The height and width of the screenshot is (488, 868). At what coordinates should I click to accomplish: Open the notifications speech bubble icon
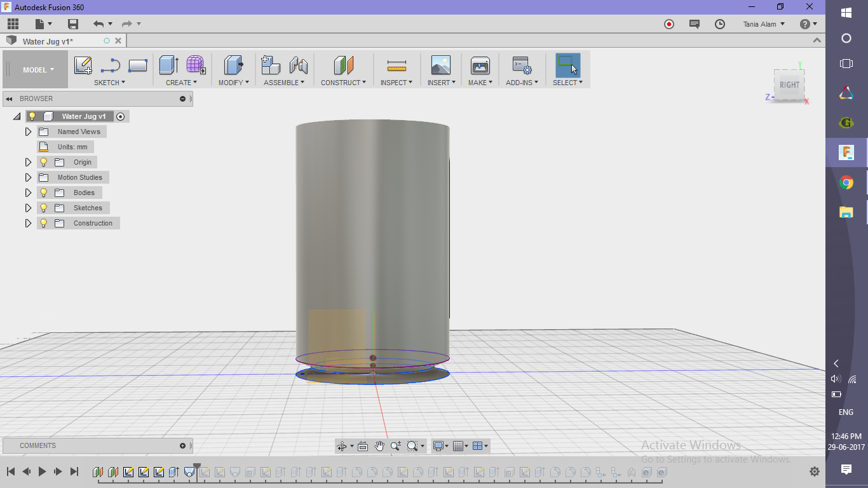pyautogui.click(x=695, y=24)
